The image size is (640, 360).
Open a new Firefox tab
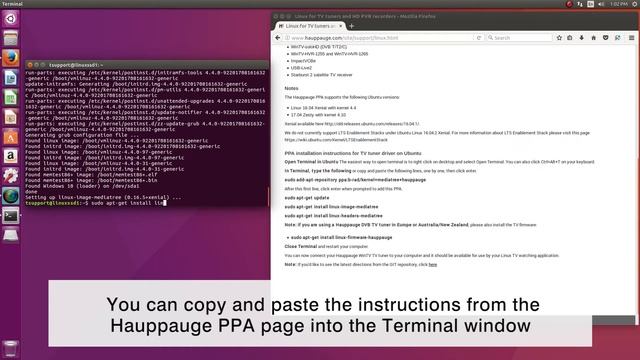(x=351, y=26)
